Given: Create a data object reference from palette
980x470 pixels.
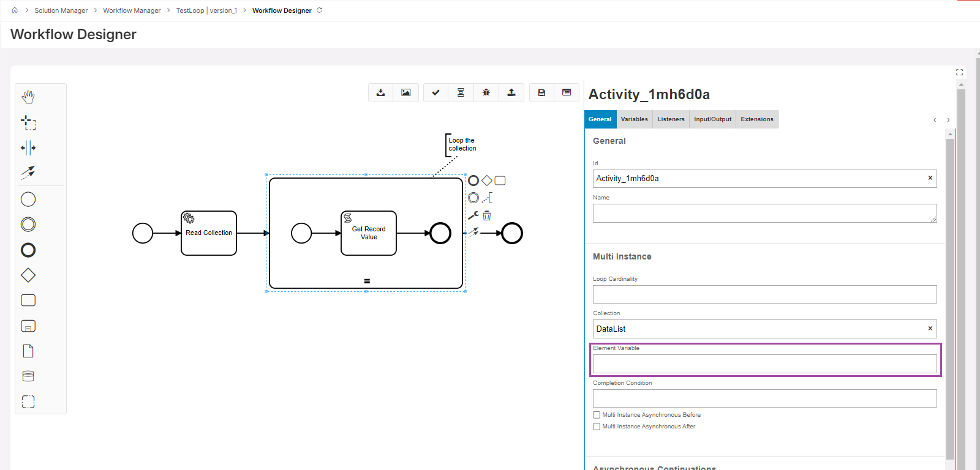Looking at the screenshot, I should pos(28,351).
